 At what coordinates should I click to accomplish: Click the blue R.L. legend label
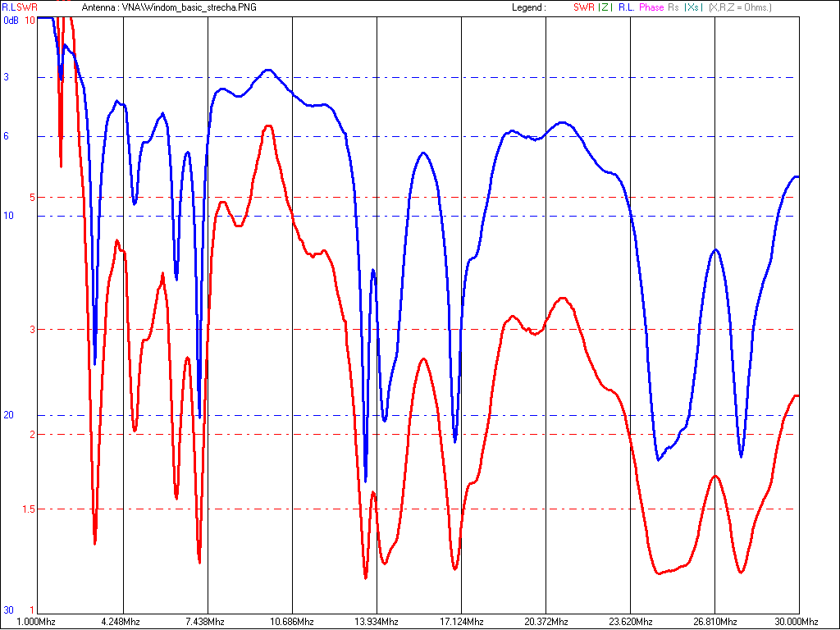pyautogui.click(x=626, y=7)
